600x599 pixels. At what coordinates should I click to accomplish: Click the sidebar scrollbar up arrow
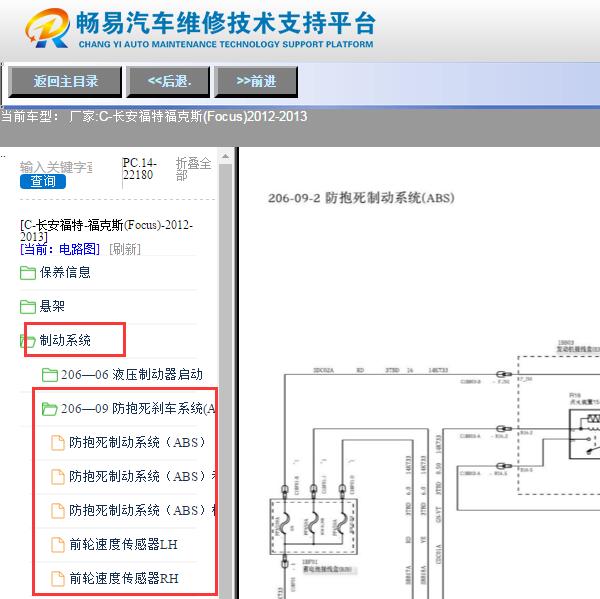click(225, 156)
